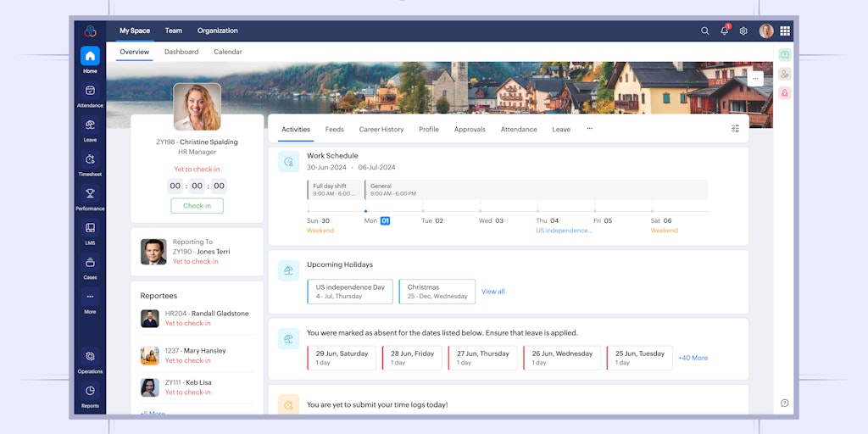This screenshot has width=868, height=434.
Task: Open the Home sidebar icon
Action: tap(90, 56)
